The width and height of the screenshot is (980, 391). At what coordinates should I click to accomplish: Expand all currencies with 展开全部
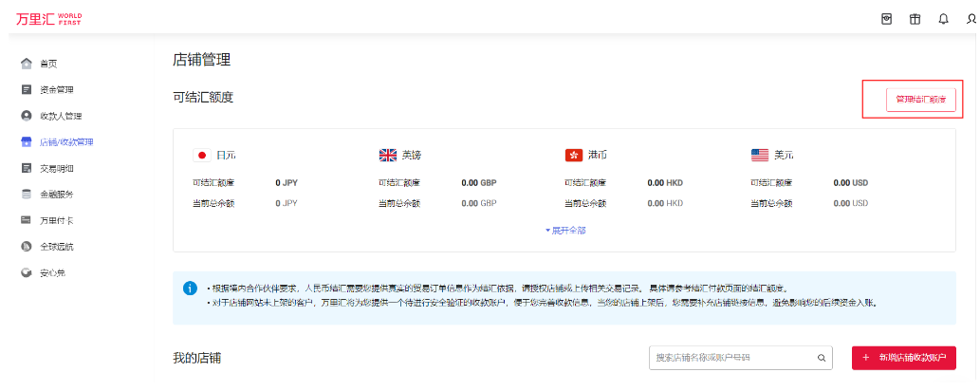[x=564, y=230]
